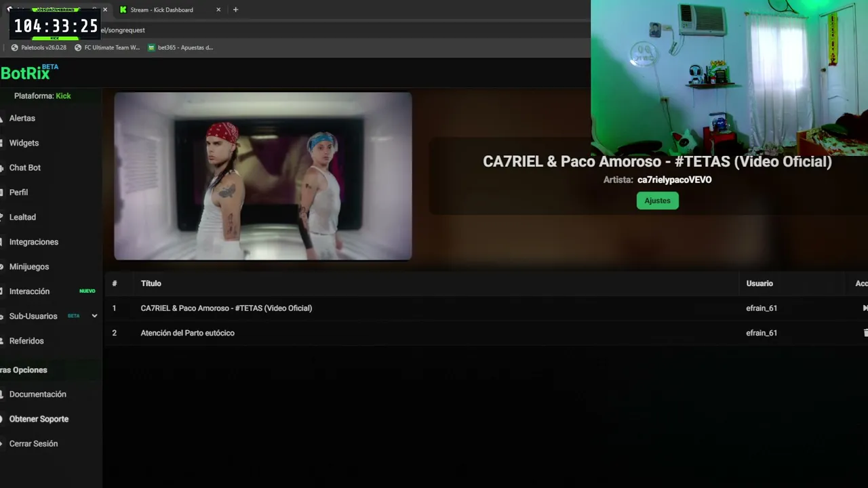Open the Paletools v26.0.28 bookmark
The image size is (868, 488).
pyautogui.click(x=39, y=47)
